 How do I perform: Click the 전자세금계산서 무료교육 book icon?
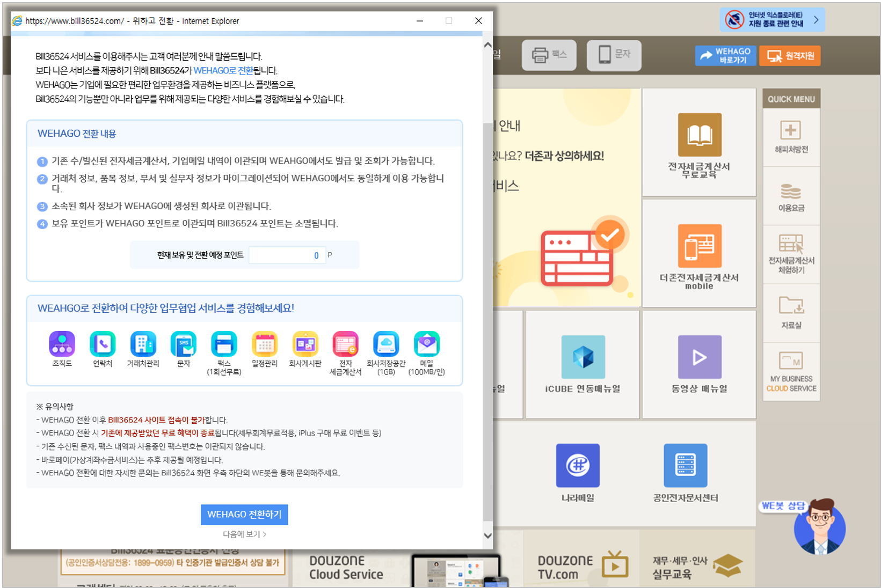[700, 135]
